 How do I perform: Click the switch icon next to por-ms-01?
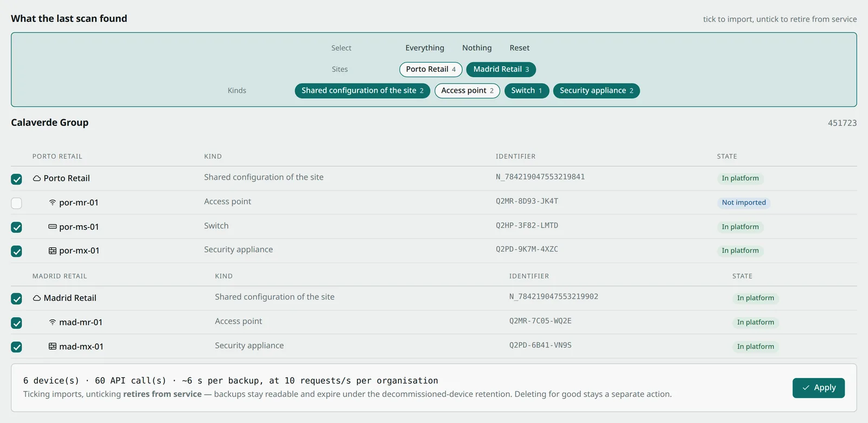click(x=53, y=226)
